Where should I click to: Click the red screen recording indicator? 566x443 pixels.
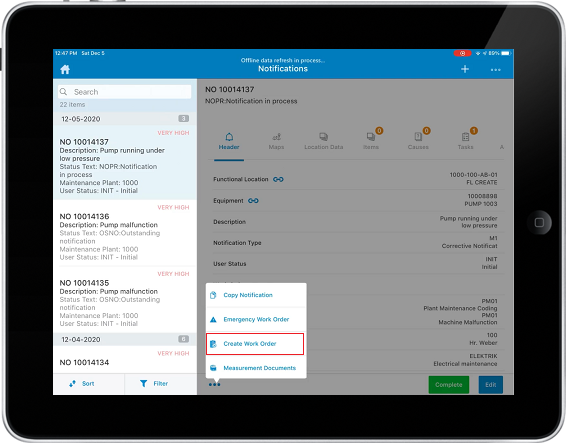tap(462, 53)
